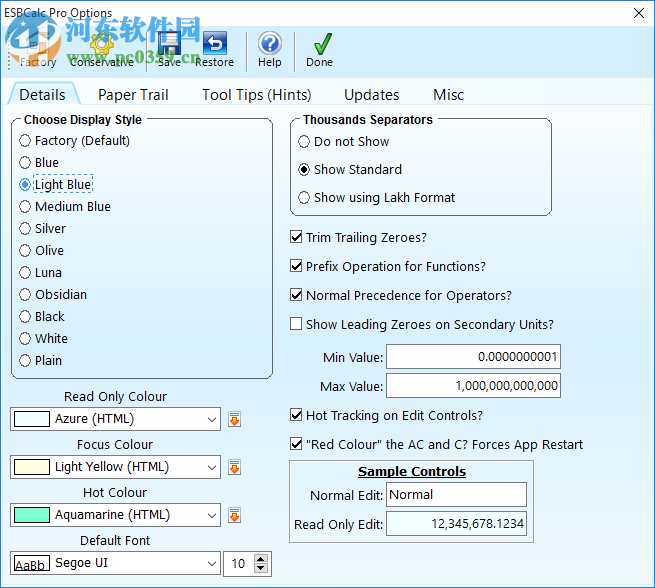
Task: Close the ESBCalc Pro Options window
Action: 639,13
